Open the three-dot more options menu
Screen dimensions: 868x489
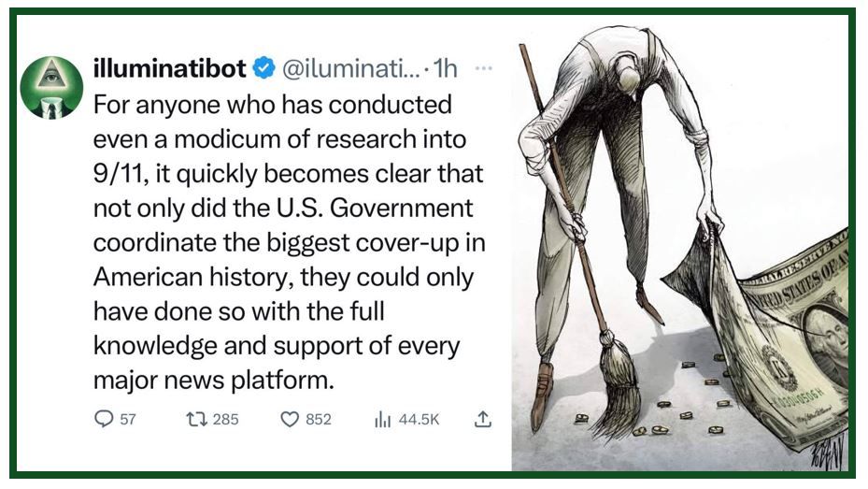point(483,68)
